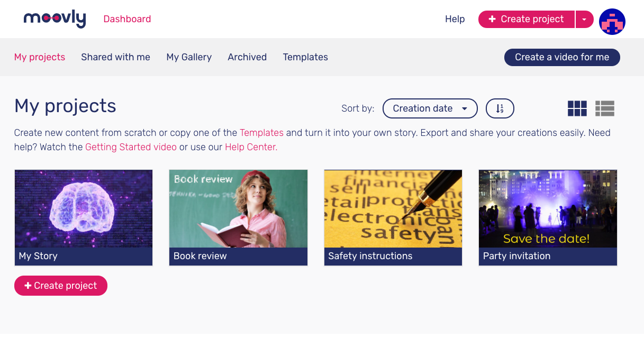The width and height of the screenshot is (644, 356).
Task: Click the Create a video for me button
Action: point(561,57)
